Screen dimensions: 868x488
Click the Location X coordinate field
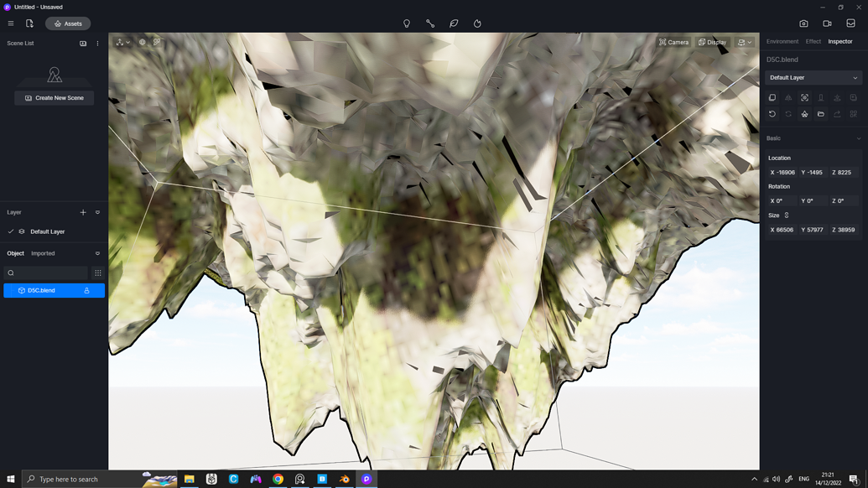[x=782, y=172]
